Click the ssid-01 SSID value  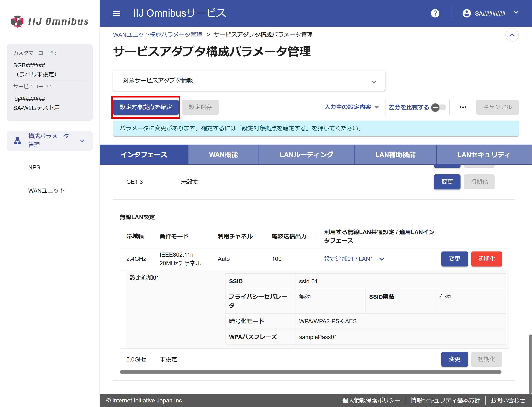(308, 281)
